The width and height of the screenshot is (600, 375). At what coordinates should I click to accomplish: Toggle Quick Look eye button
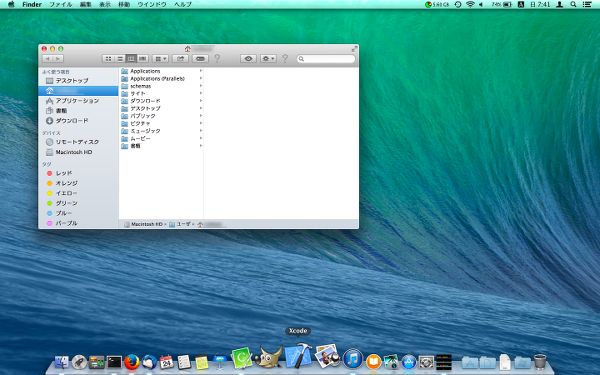coord(248,59)
